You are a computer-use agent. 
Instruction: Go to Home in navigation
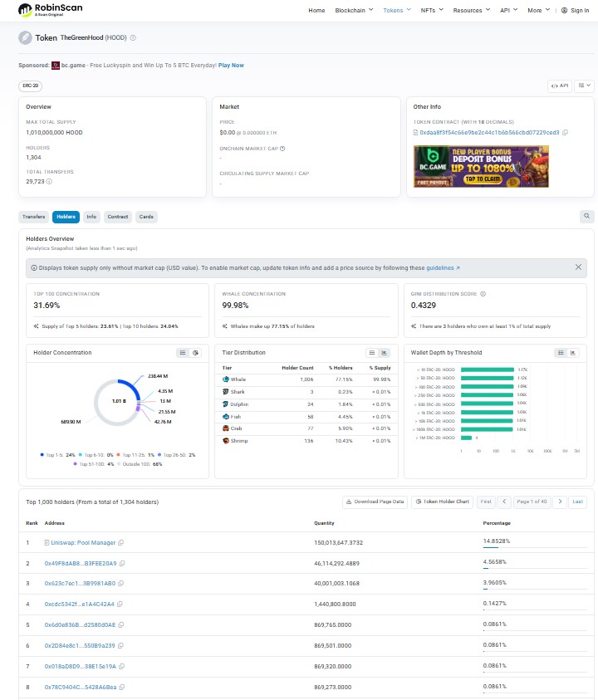pyautogui.click(x=316, y=10)
